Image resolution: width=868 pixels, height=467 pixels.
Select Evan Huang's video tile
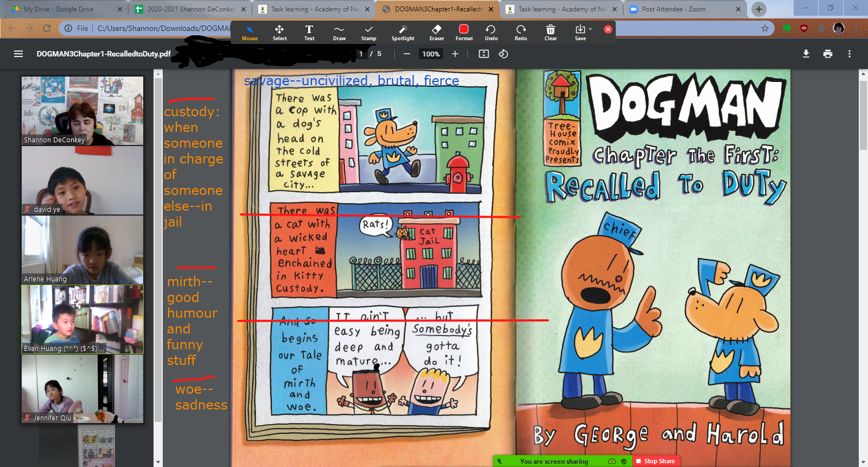tap(82, 319)
